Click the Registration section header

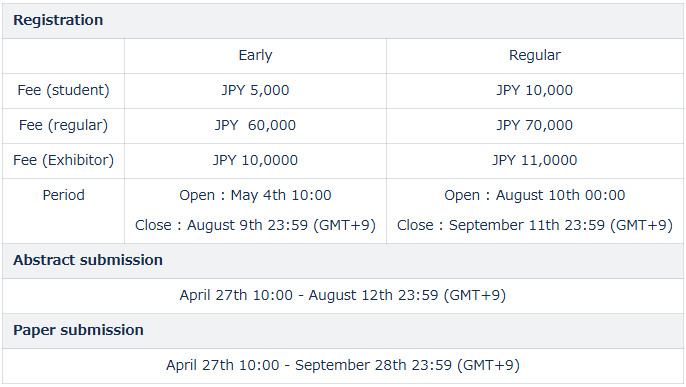pyautogui.click(x=58, y=20)
